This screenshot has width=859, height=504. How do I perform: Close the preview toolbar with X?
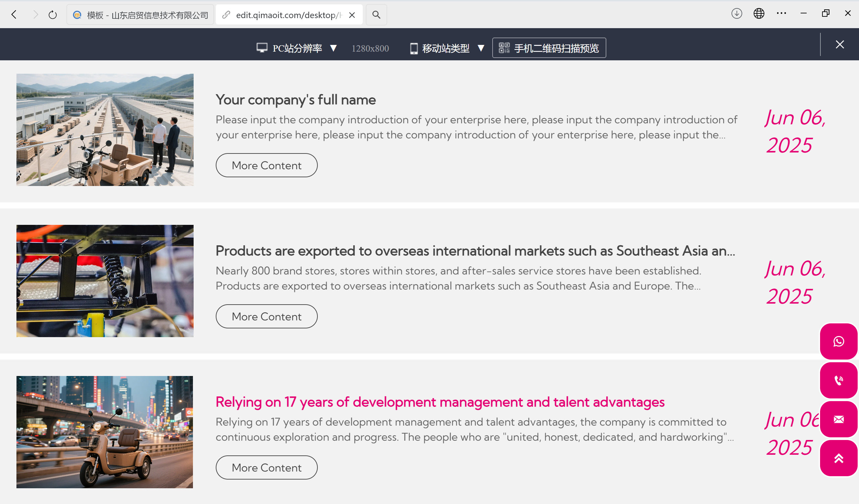[840, 44]
